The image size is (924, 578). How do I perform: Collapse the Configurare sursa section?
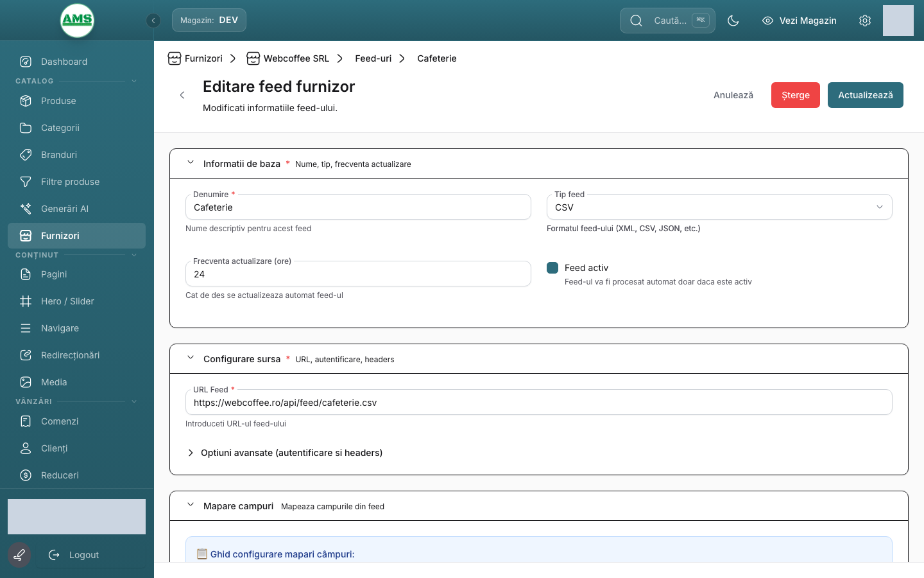191,358
